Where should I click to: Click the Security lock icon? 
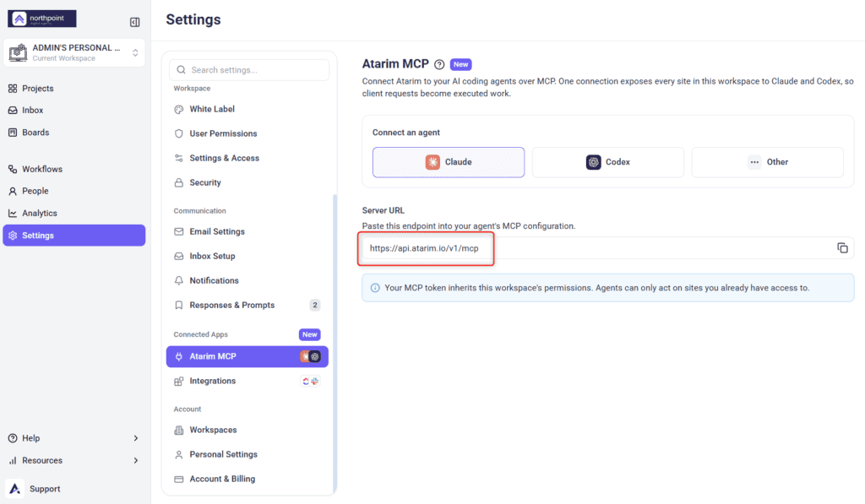179,182
